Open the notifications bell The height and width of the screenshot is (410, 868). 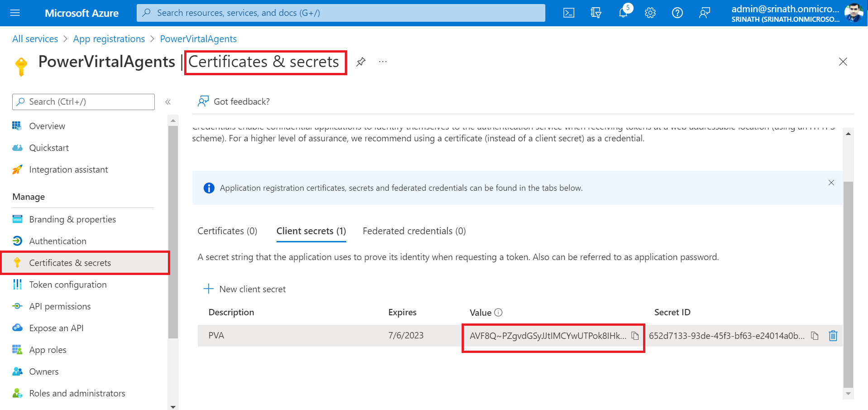(623, 13)
